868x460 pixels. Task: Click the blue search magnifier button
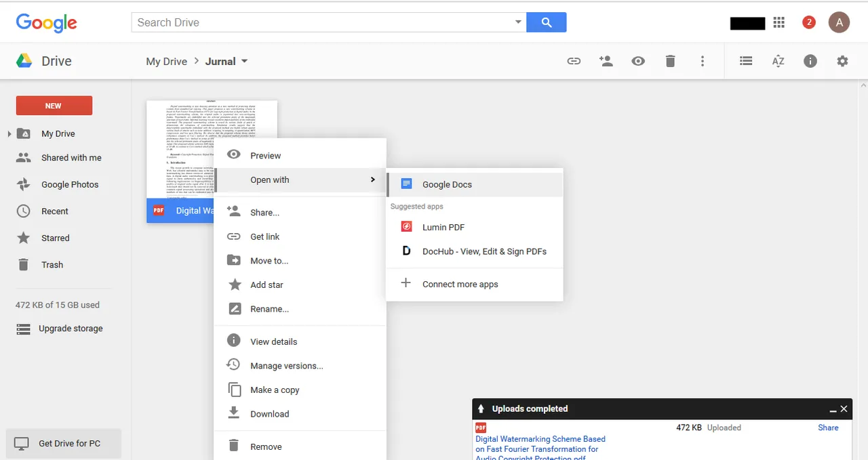tap(547, 22)
